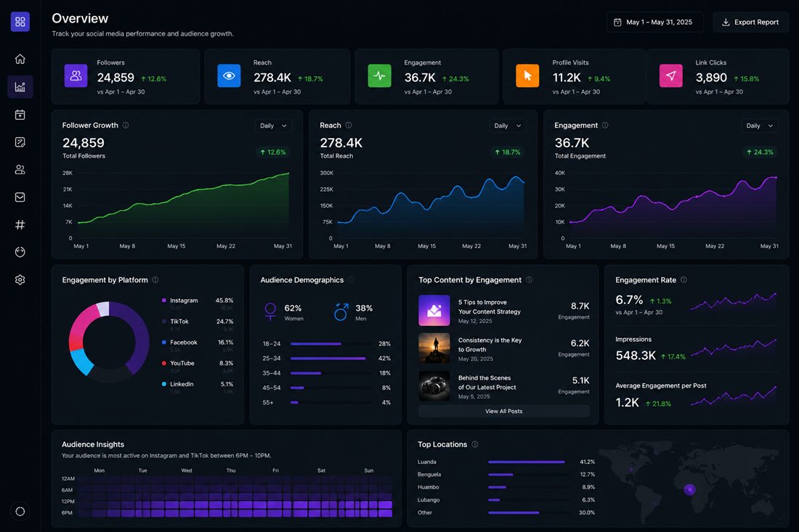Open the 5 Tips to Improve post thumbnail
This screenshot has width=799, height=532.
point(434,311)
